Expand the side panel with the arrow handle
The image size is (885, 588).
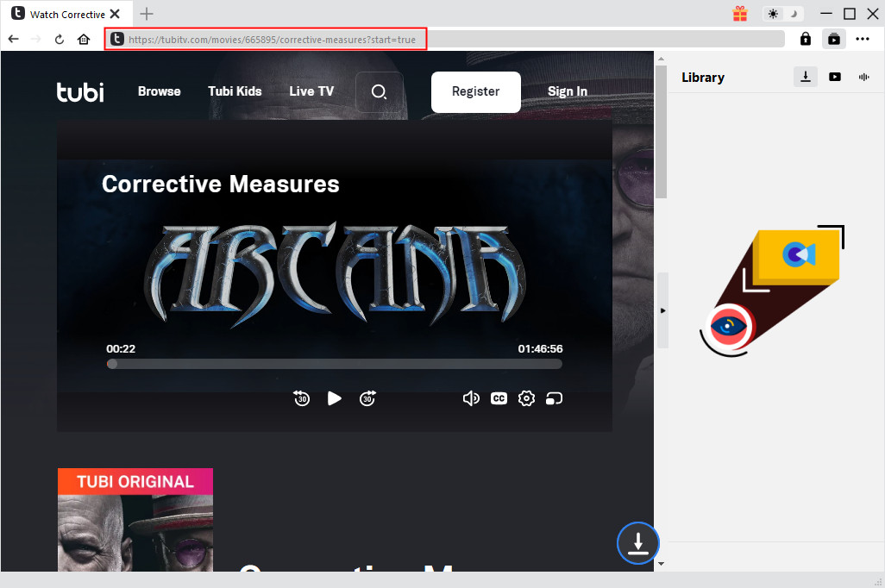(x=662, y=310)
